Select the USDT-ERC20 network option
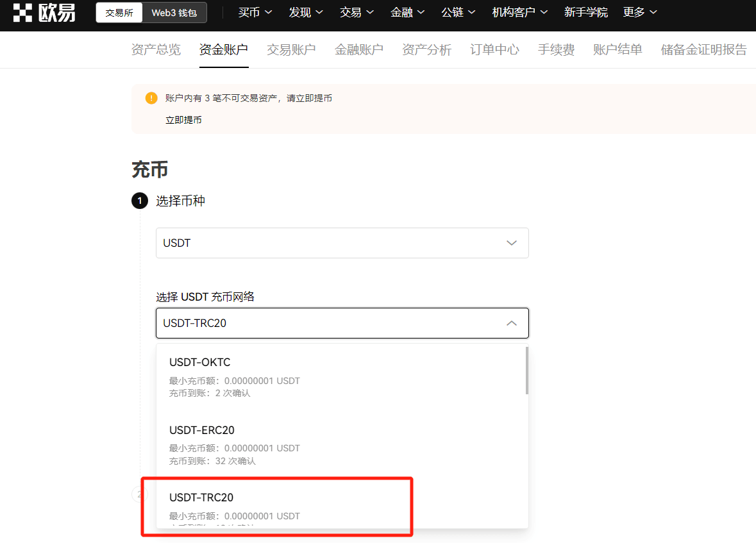This screenshot has height=543, width=756. [342, 444]
